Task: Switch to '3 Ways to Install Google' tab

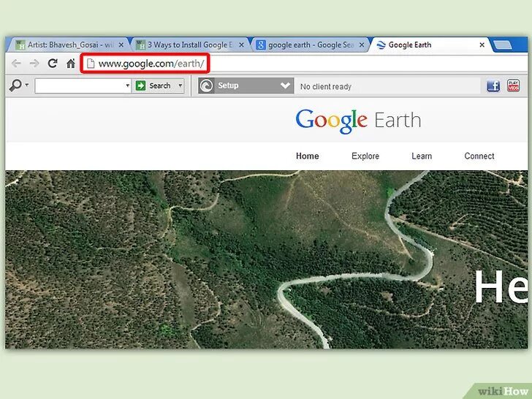Action: tap(189, 45)
